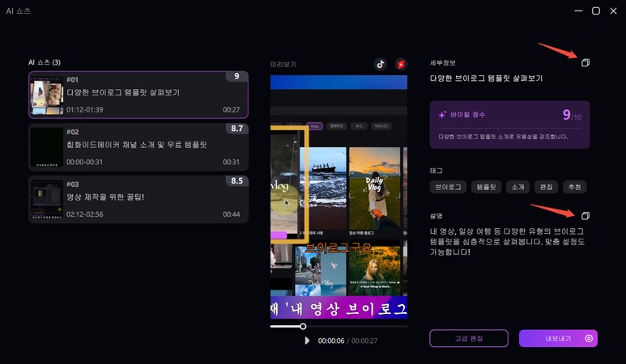
Task: Copy the description text with copy icon
Action: point(586,216)
